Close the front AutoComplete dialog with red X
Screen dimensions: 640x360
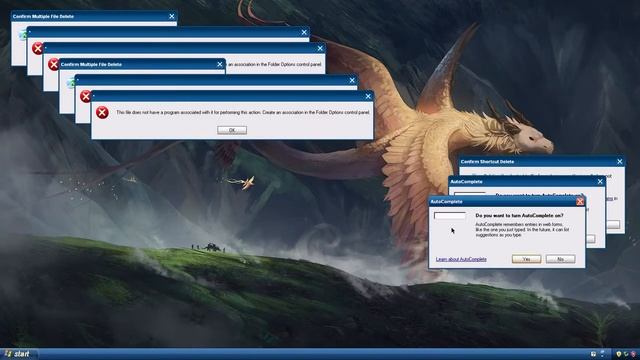[580, 202]
